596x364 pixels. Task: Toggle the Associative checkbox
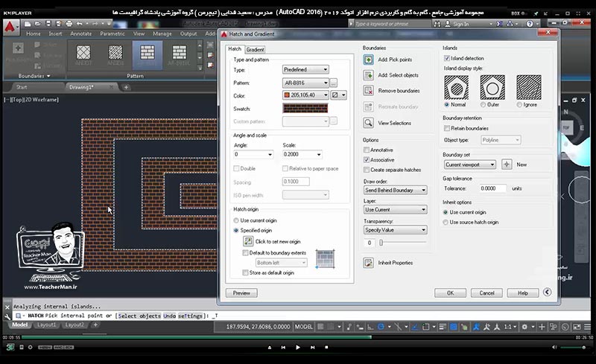tap(367, 160)
